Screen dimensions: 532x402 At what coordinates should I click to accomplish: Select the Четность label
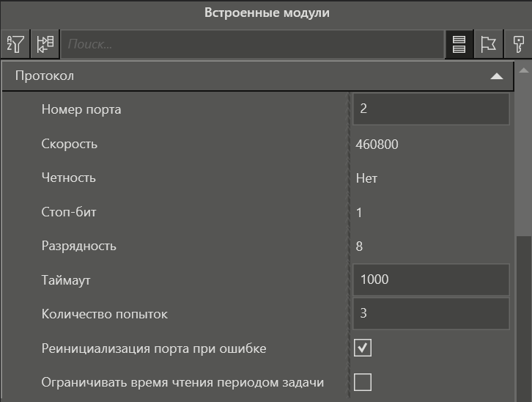pos(69,178)
